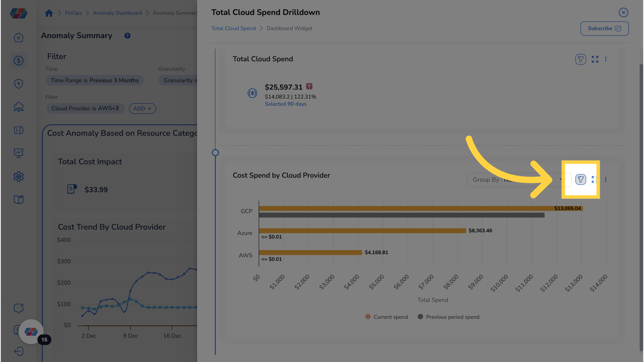Open the cloud management sidebar icon
644x362 pixels.
click(18, 107)
